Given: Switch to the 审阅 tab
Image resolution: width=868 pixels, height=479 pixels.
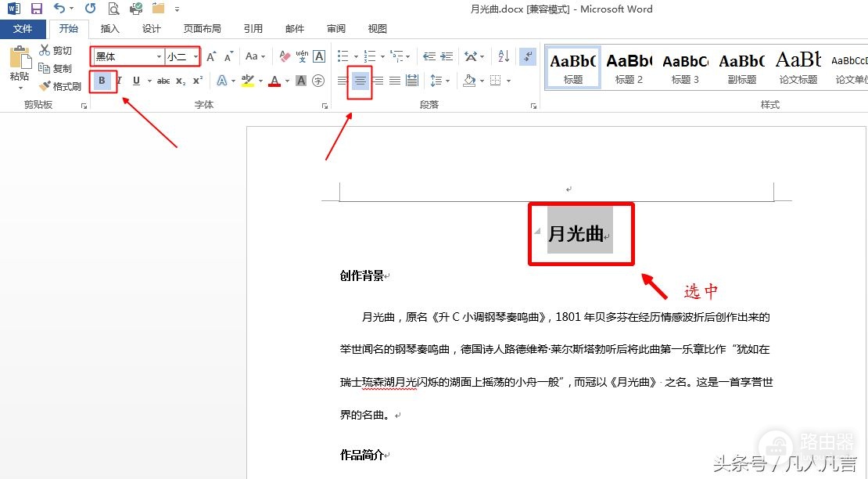Looking at the screenshot, I should click(336, 29).
